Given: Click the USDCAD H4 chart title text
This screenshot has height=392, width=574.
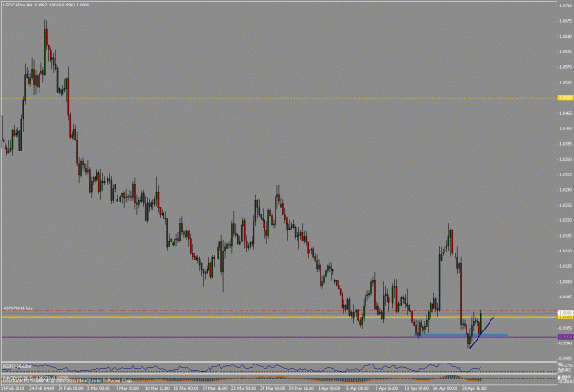Looking at the screenshot, I should [46, 5].
